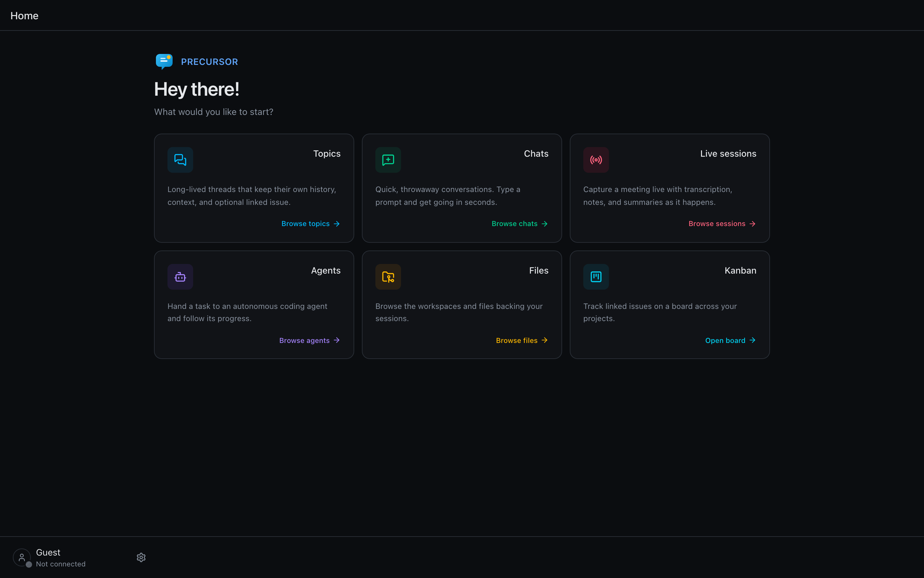Click the arrow next to Browse chats
This screenshot has height=578, width=924.
pos(544,223)
